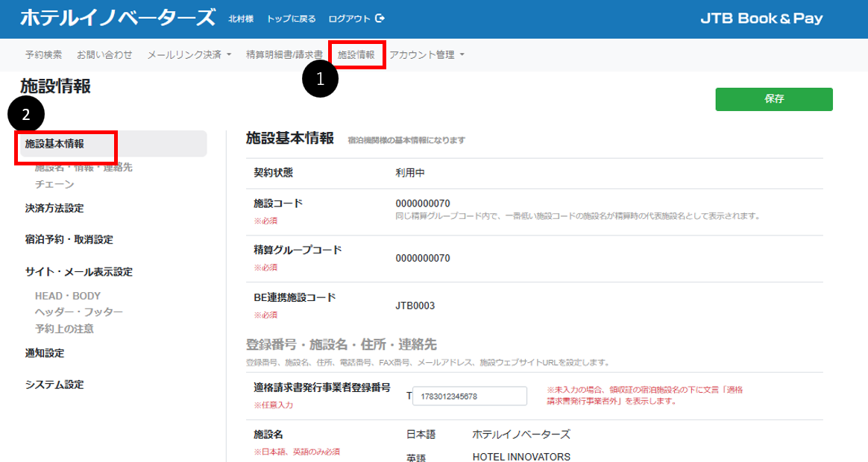Select the 施設情報 navigation tab
The width and height of the screenshot is (868, 462).
(x=356, y=55)
